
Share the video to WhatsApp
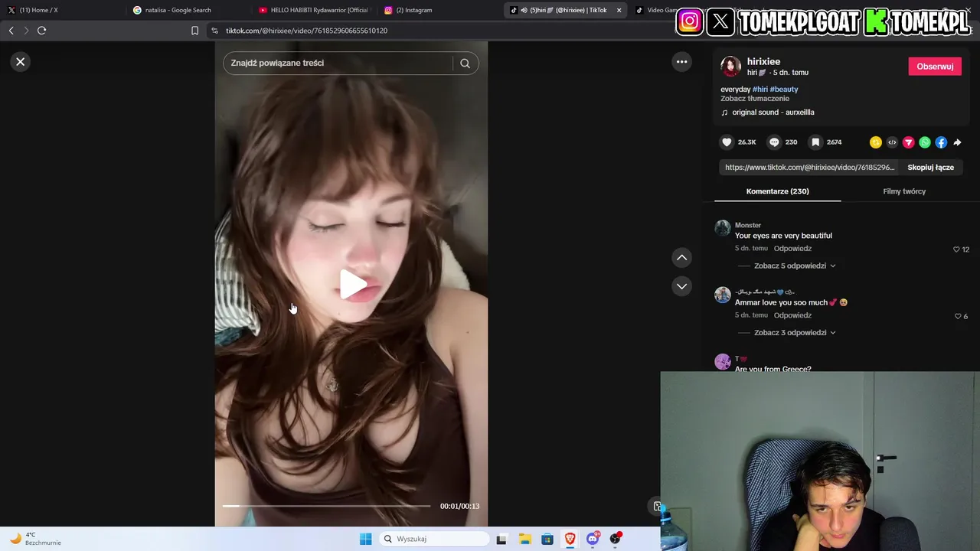point(925,142)
